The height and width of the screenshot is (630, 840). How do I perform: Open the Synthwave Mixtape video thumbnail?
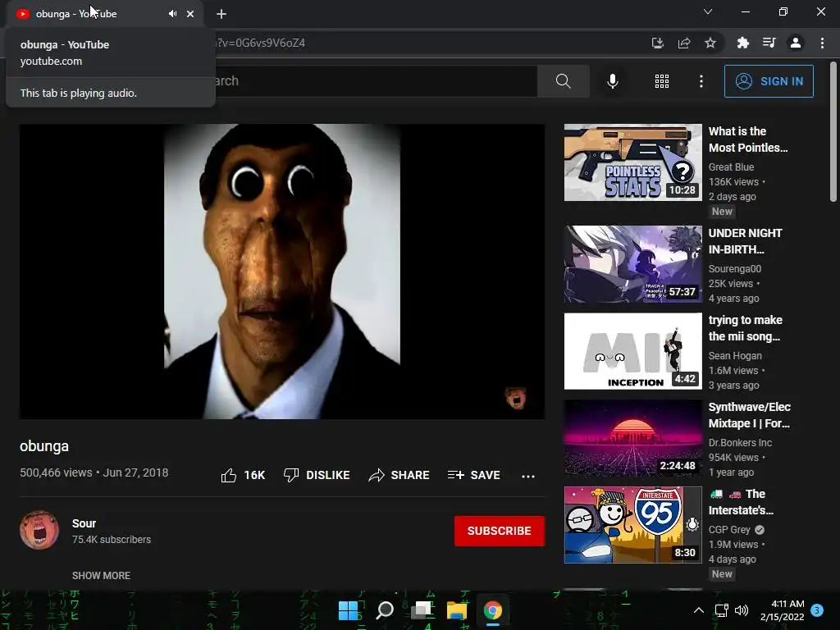pos(632,438)
